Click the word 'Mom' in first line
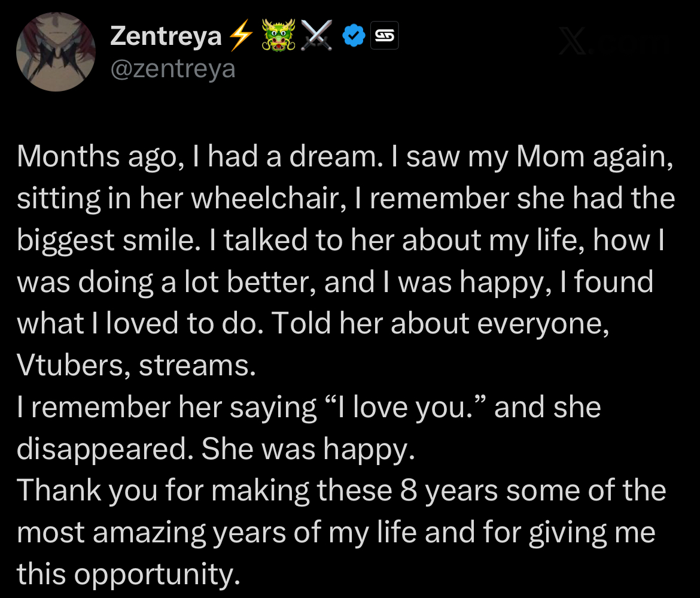Image resolution: width=700 pixels, height=598 pixels. [x=550, y=157]
